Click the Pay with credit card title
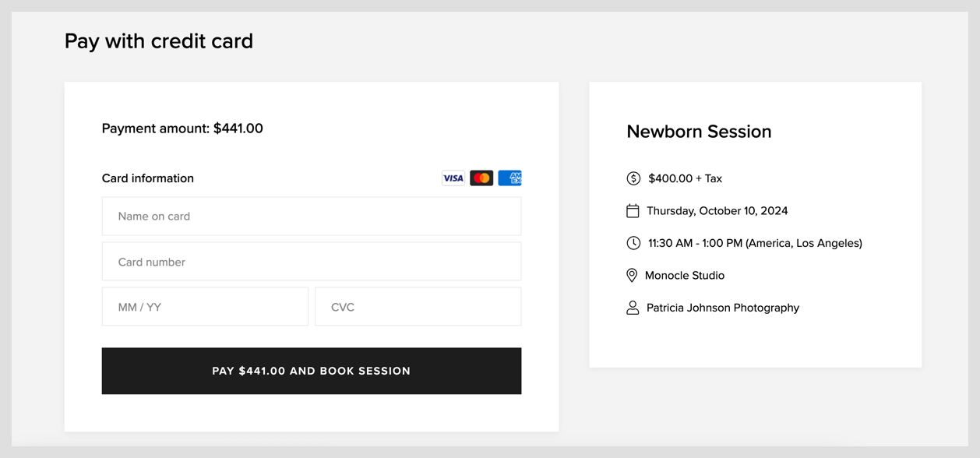Image resolution: width=980 pixels, height=458 pixels. click(x=158, y=41)
